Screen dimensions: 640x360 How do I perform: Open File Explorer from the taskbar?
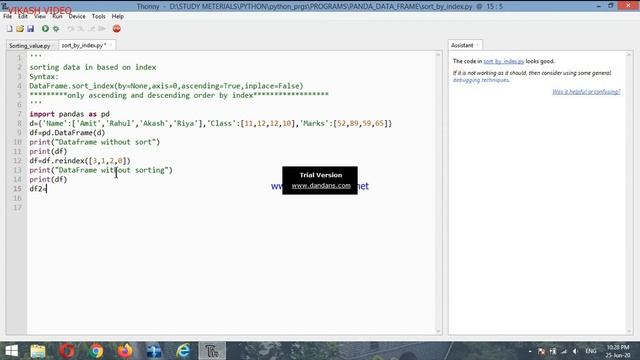(38, 351)
